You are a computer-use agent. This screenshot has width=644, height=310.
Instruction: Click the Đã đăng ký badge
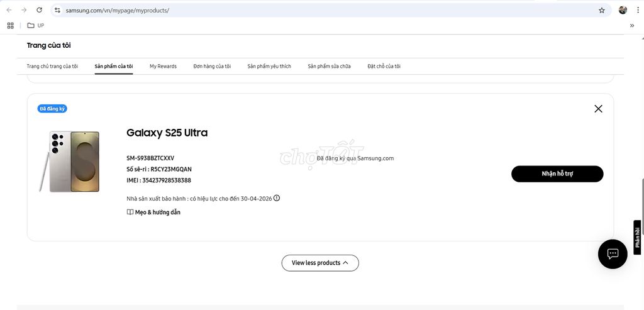click(x=52, y=109)
